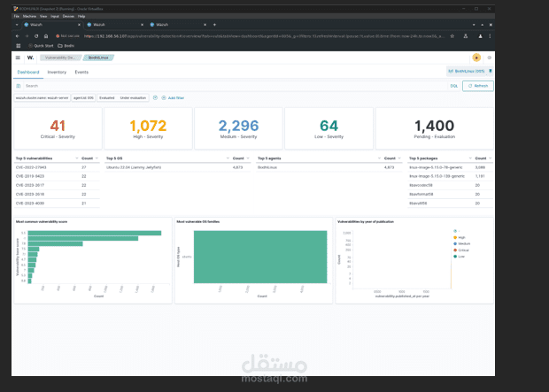The width and height of the screenshot is (549, 392).
Task: Select the Dashboard tab
Action: [x=28, y=72]
